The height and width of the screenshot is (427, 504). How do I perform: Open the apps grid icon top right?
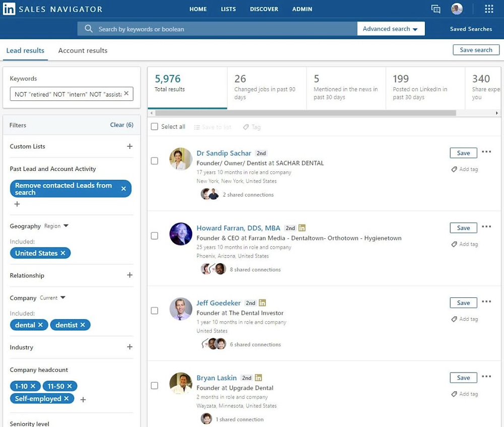tap(488, 9)
